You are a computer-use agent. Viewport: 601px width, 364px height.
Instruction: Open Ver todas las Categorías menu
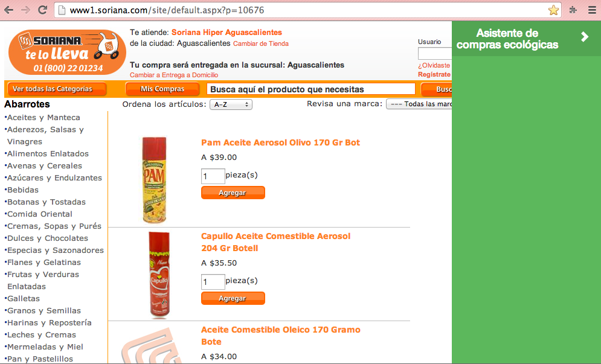coord(57,89)
